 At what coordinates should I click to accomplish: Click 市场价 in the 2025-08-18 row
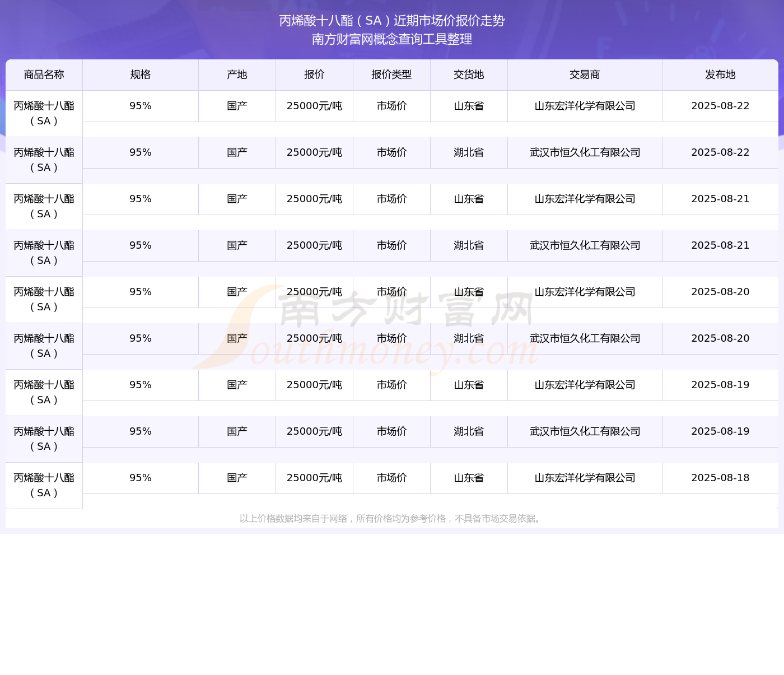click(392, 478)
